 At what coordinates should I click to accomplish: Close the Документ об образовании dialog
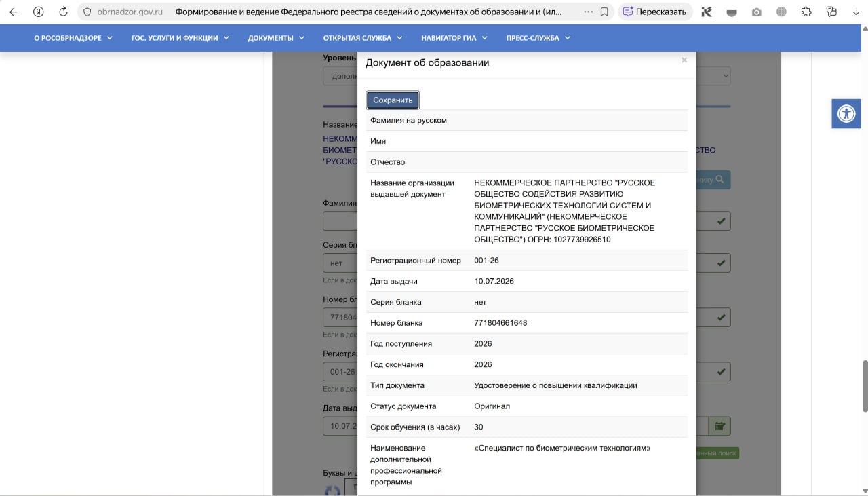pos(684,60)
